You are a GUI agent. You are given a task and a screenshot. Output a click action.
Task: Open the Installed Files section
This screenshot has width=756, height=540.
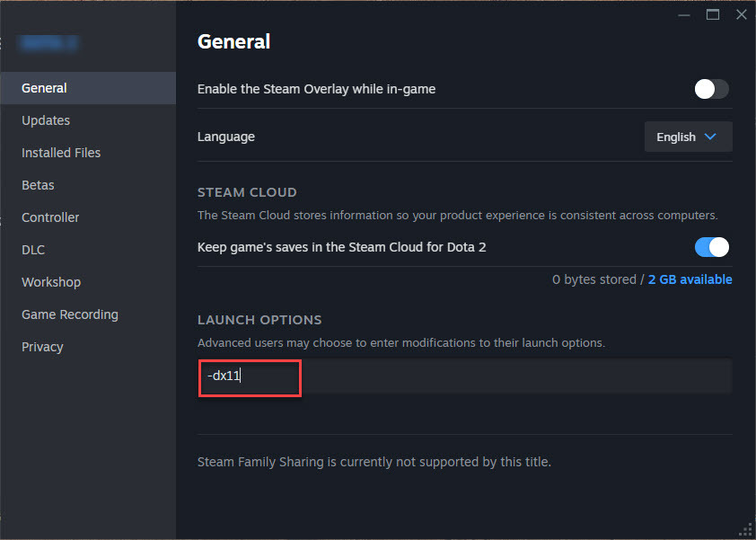[61, 153]
